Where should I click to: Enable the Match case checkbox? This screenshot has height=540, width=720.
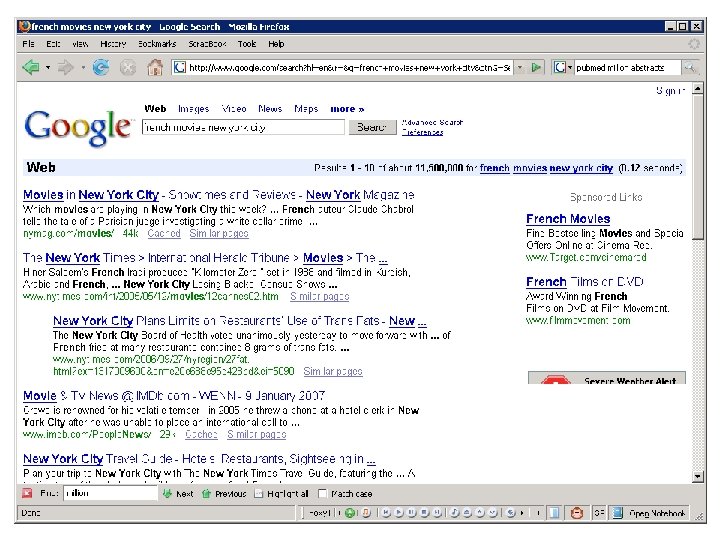click(322, 494)
